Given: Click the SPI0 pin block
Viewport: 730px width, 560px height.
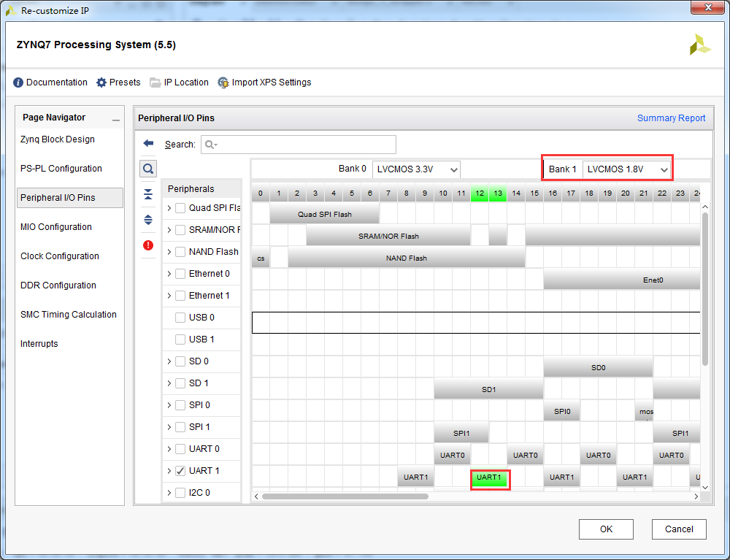Looking at the screenshot, I should coord(562,412).
